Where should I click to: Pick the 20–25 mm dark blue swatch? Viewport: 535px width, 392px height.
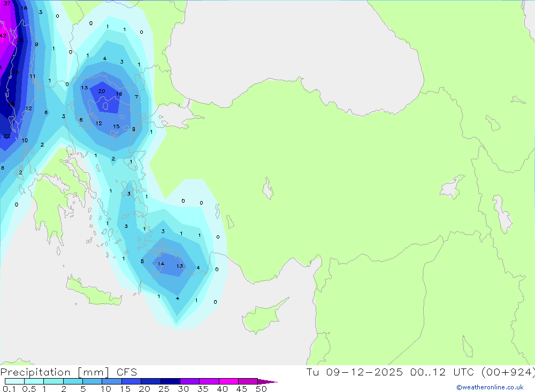pos(150,381)
